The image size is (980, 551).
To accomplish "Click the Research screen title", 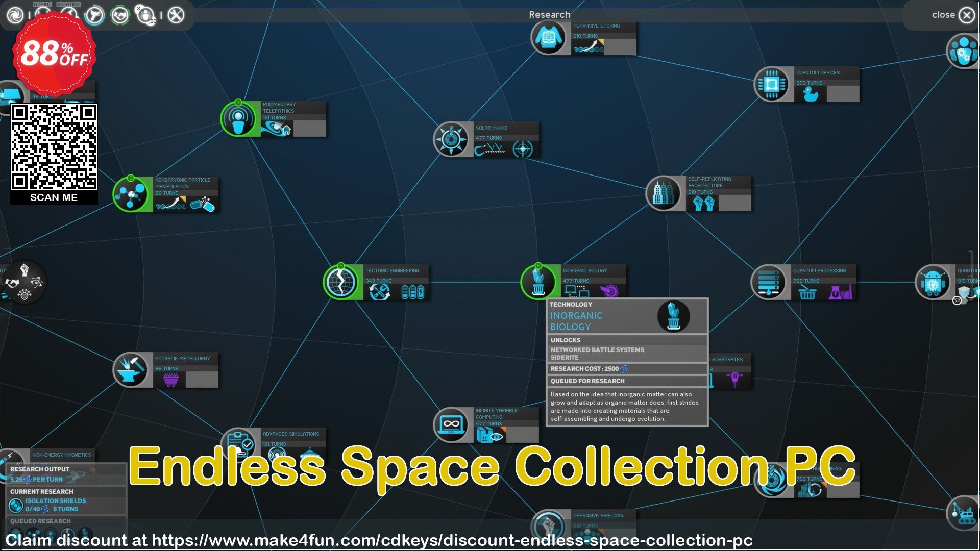I will point(549,15).
